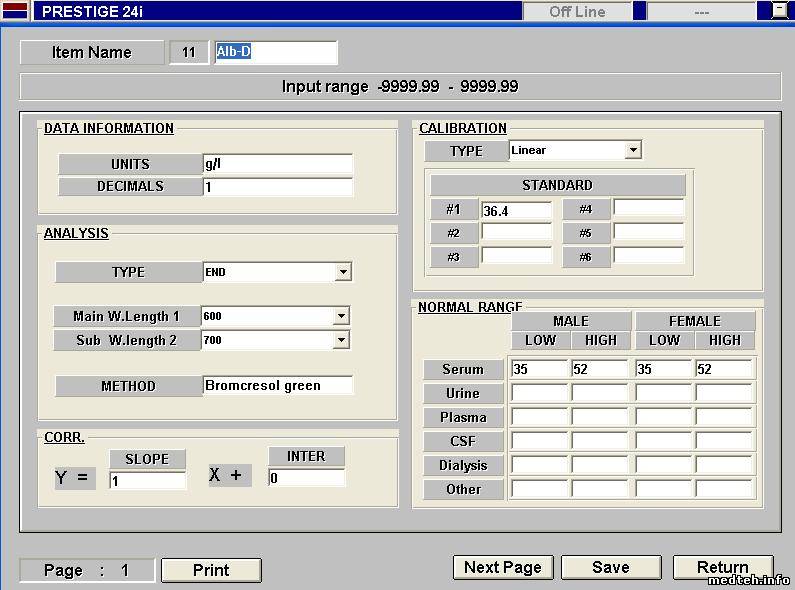Click the SLOPE value field
Image resolution: width=795 pixels, height=590 pixels.
point(147,481)
